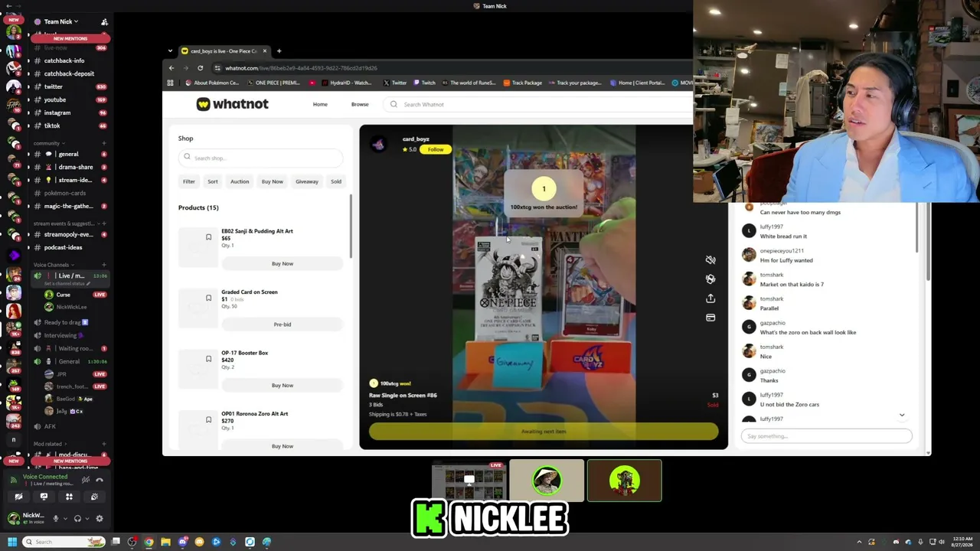The image size is (980, 551).
Task: Open the Team Nick server dropdown
Action: pyautogui.click(x=61, y=21)
